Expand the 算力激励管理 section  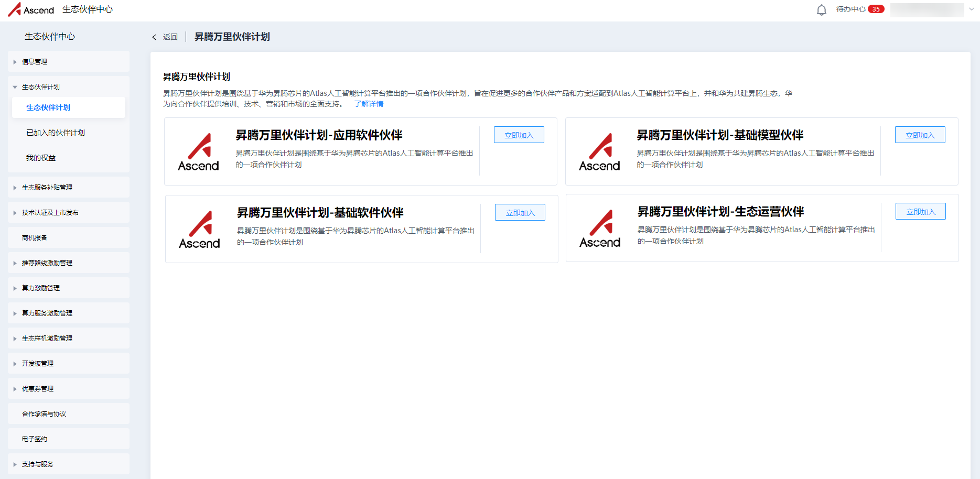69,288
